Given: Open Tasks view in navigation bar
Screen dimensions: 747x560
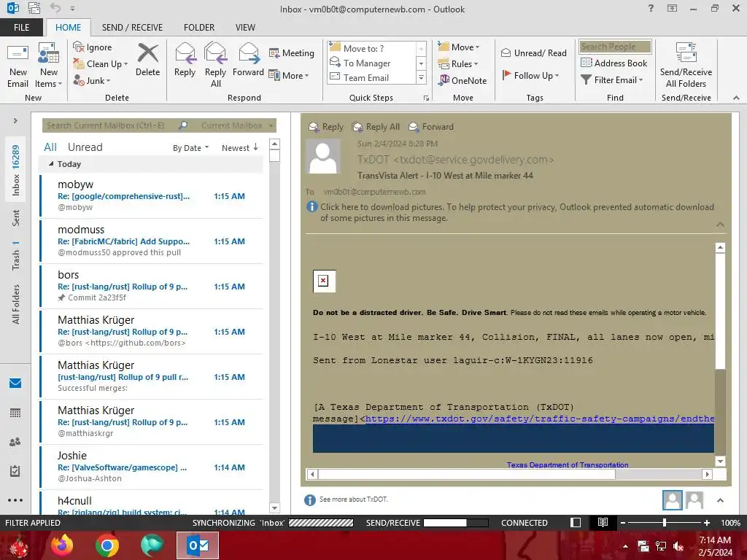Looking at the screenshot, I should tap(15, 471).
